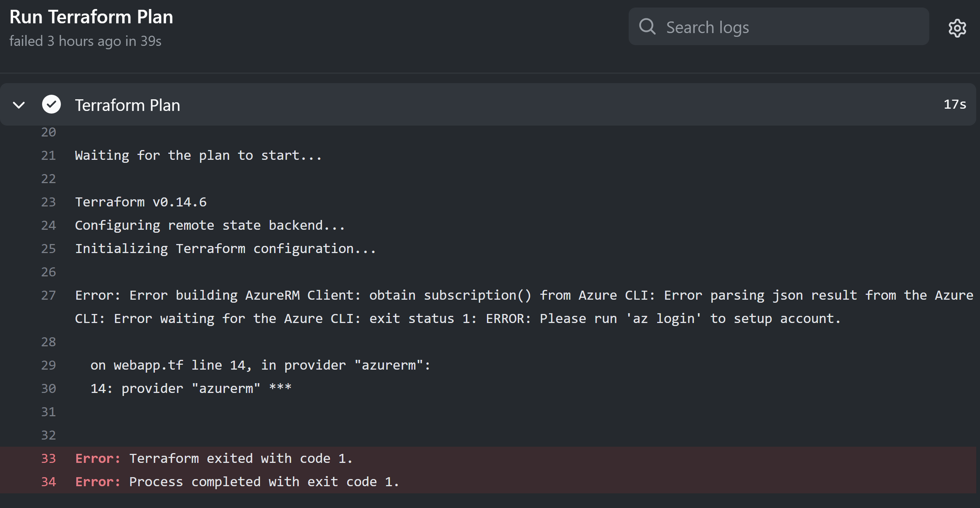980x508 pixels.
Task: Click 'on webapp.tf line 14' log line
Action: point(260,365)
